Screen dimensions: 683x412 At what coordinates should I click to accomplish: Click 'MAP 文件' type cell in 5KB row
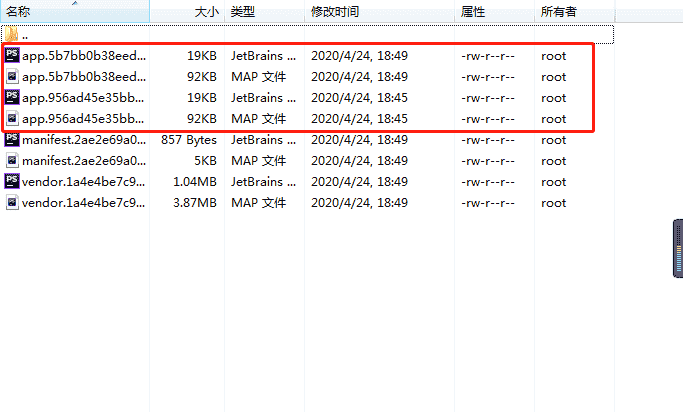(258, 161)
